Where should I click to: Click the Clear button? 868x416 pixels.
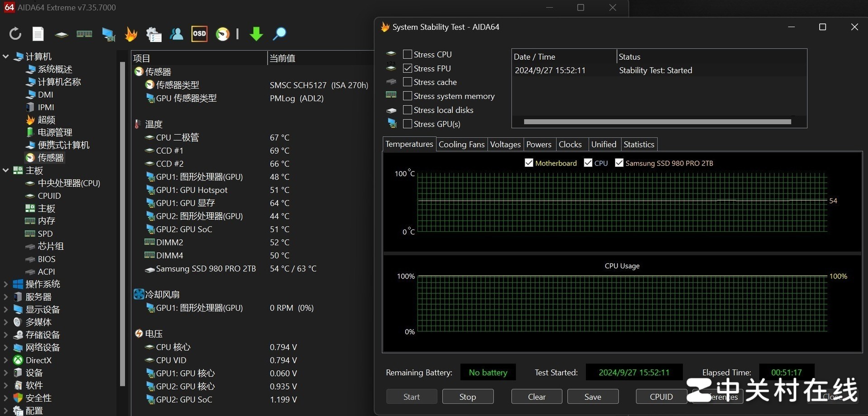(x=537, y=397)
